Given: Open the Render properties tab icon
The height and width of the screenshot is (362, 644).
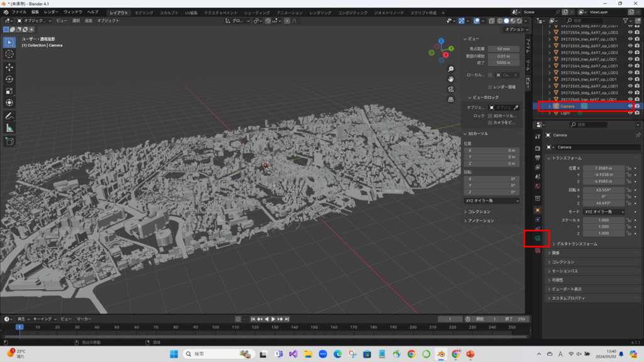Looking at the screenshot, I should pyautogui.click(x=537, y=148).
